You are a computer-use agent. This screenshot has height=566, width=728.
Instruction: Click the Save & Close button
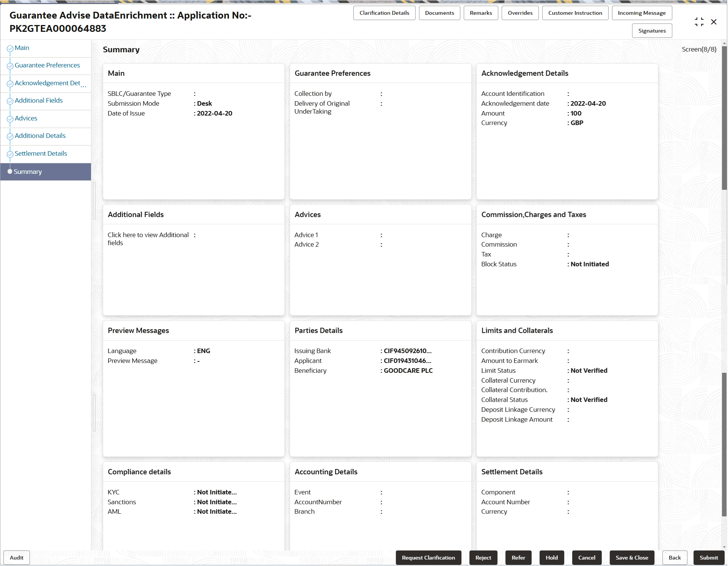[x=631, y=558]
